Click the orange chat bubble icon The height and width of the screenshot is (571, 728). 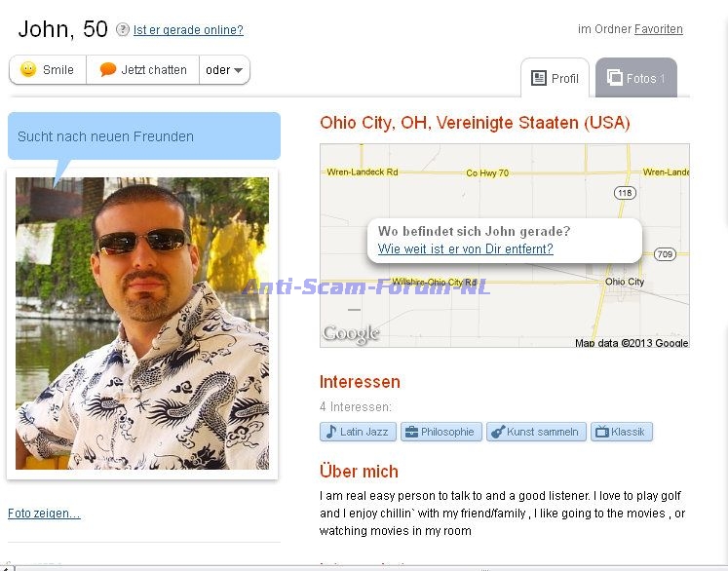pyautogui.click(x=108, y=69)
